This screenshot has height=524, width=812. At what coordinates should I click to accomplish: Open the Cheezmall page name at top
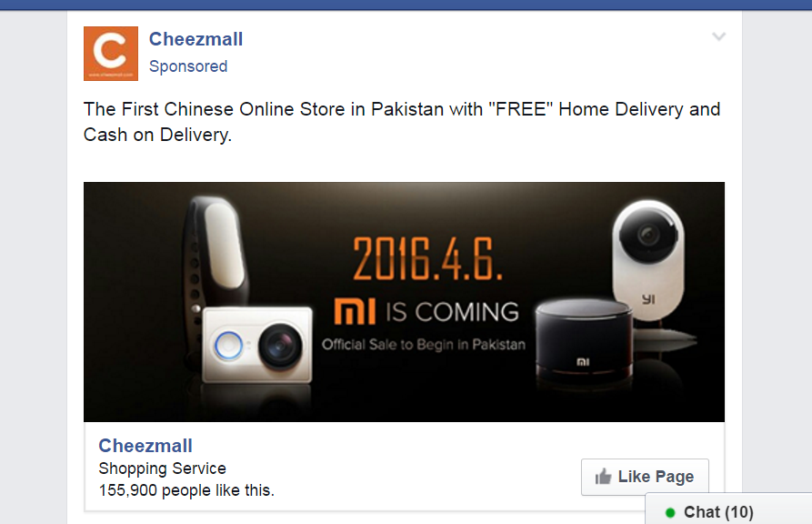pos(195,39)
